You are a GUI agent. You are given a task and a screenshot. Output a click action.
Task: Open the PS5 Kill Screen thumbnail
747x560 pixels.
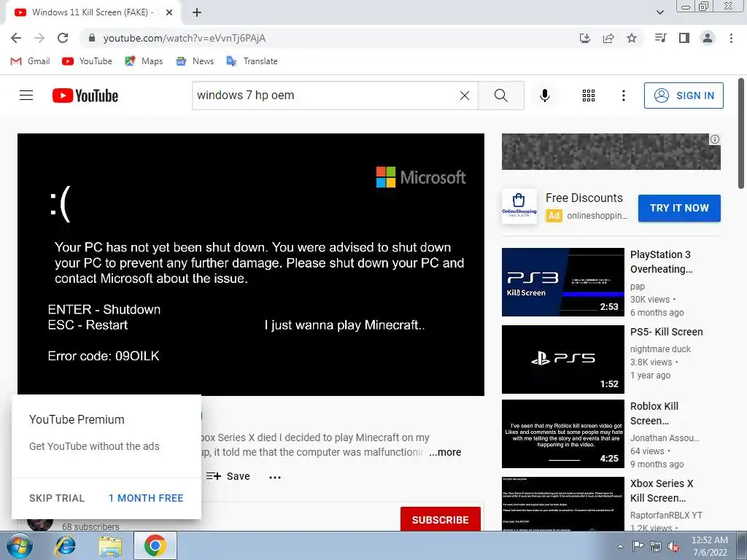tap(562, 359)
